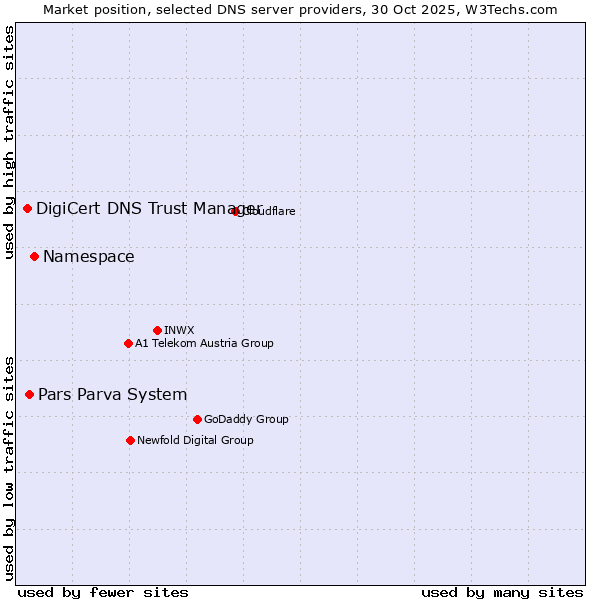Click the Newfold Digital Group label
Viewport: 600px width, 600px height.
(195, 440)
